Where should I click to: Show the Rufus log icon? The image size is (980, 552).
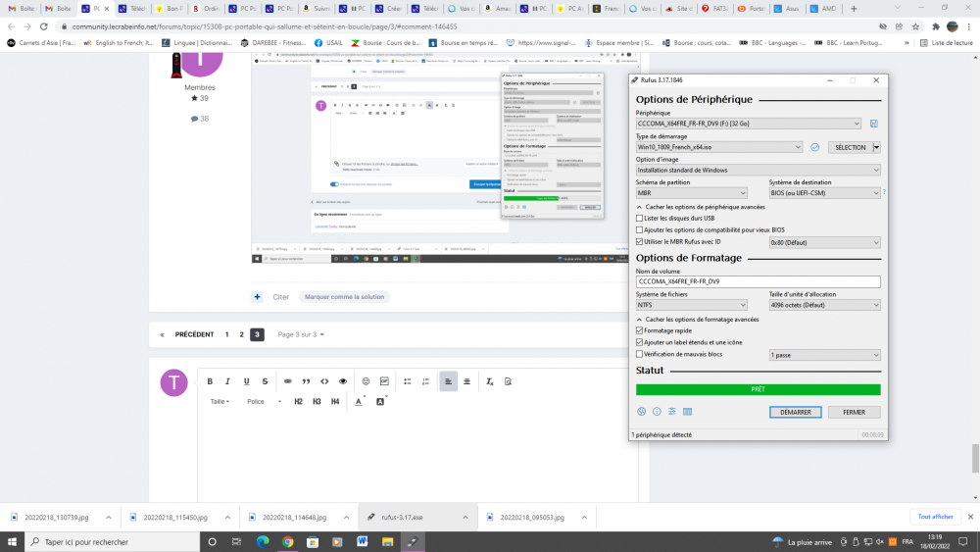[x=688, y=412]
